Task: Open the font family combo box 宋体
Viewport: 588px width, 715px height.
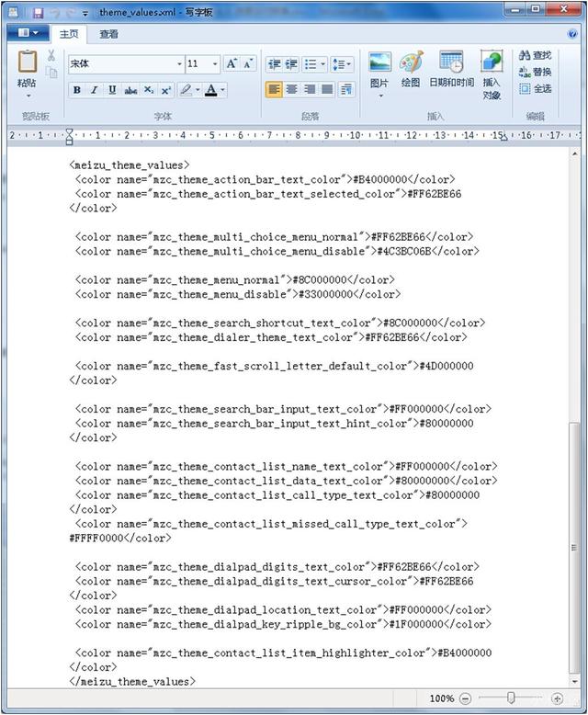Action: tap(126, 63)
